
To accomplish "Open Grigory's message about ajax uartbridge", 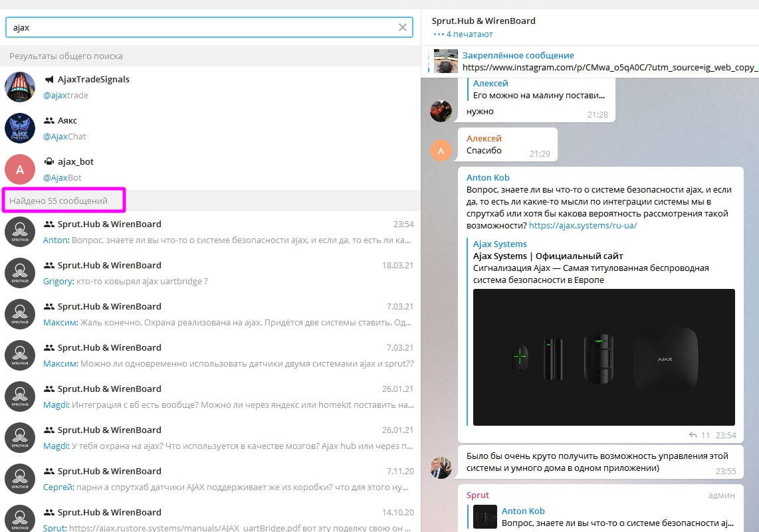I will (x=210, y=273).
